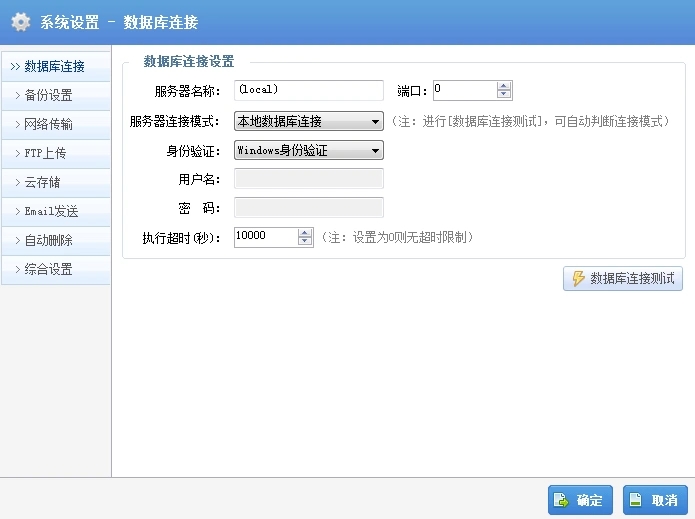Click the 服务器名称 label
Viewport: 695px width, 519px height.
[x=187, y=91]
